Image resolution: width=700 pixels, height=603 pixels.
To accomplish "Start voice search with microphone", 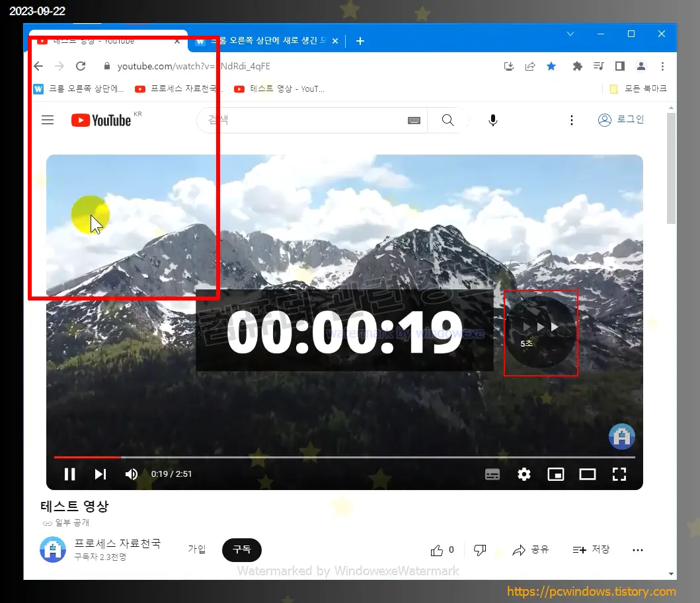I will pos(493,120).
